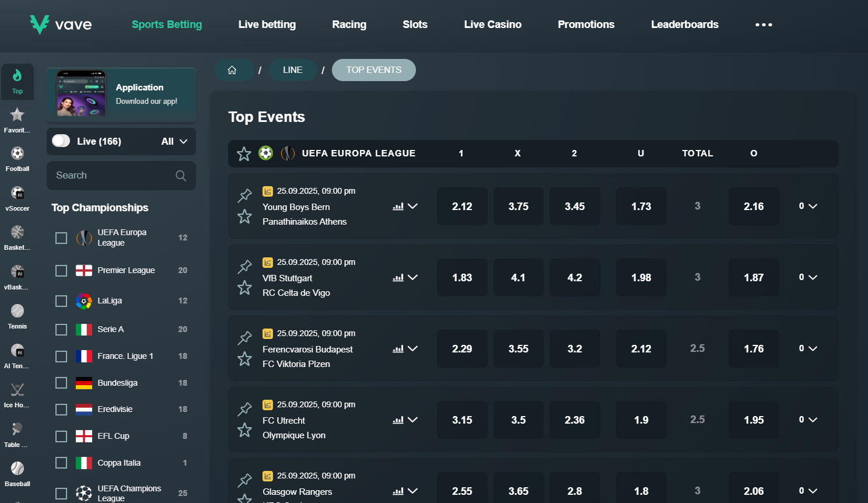Favorite the Ferencvarosi Budapest match star
Image resolution: width=868 pixels, height=503 pixels.
(244, 359)
